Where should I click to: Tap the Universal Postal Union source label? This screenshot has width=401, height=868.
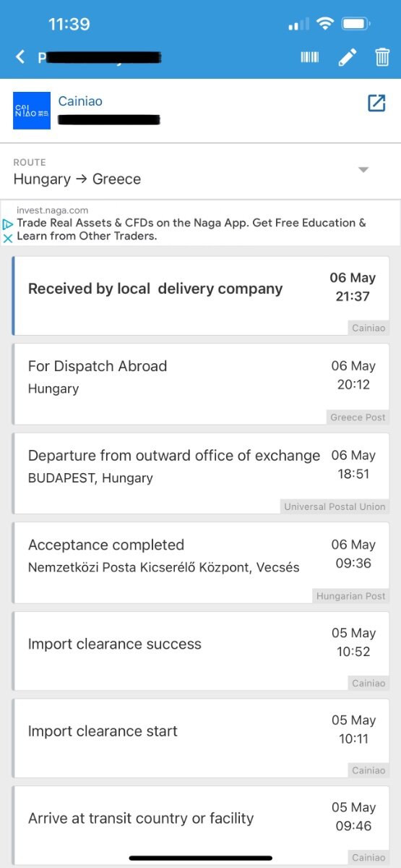tap(335, 506)
